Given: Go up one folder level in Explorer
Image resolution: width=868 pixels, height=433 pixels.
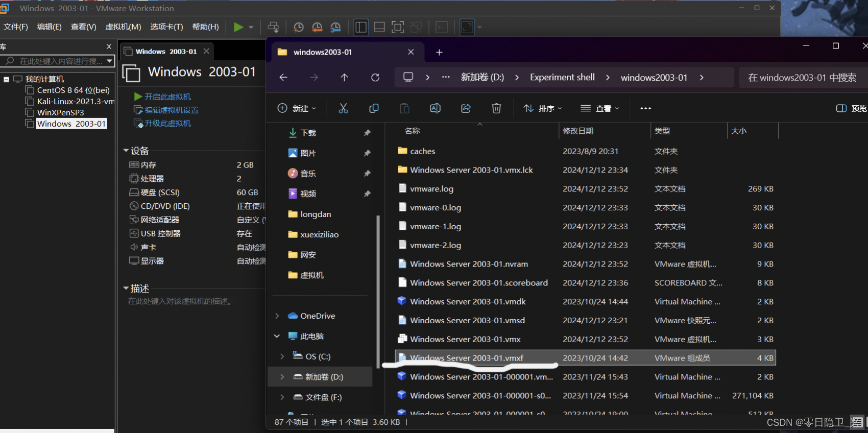Looking at the screenshot, I should [x=345, y=78].
